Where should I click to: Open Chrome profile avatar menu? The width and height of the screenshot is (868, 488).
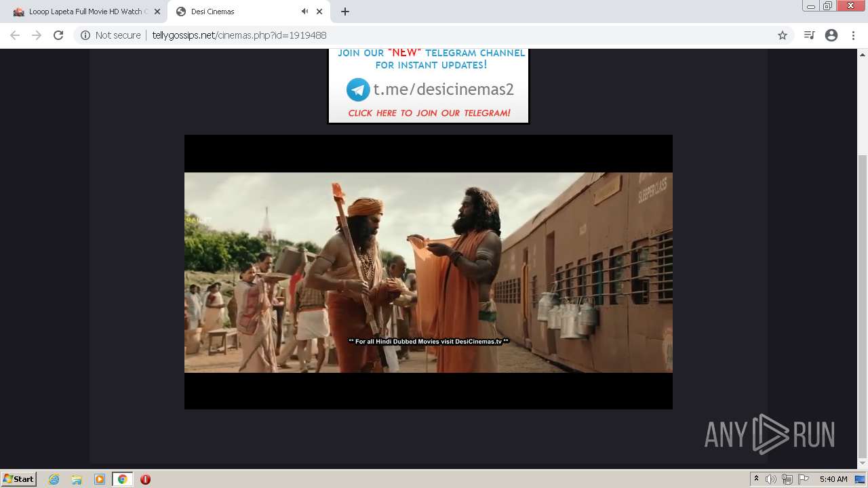click(x=831, y=35)
